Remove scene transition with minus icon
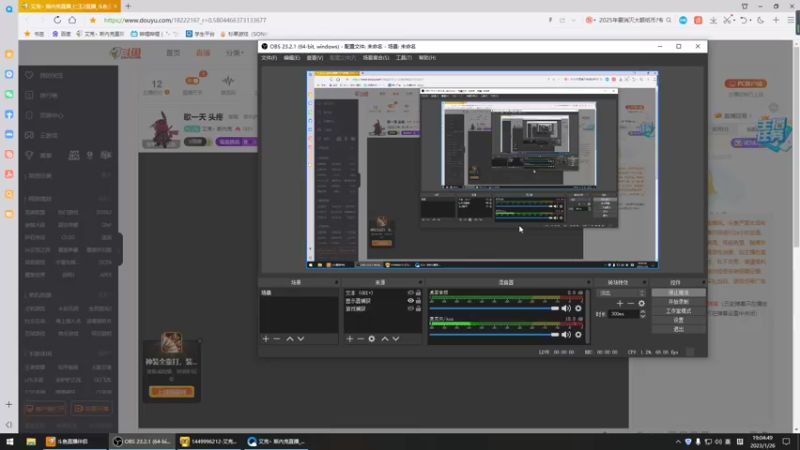This screenshot has width=800, height=450. click(x=631, y=303)
